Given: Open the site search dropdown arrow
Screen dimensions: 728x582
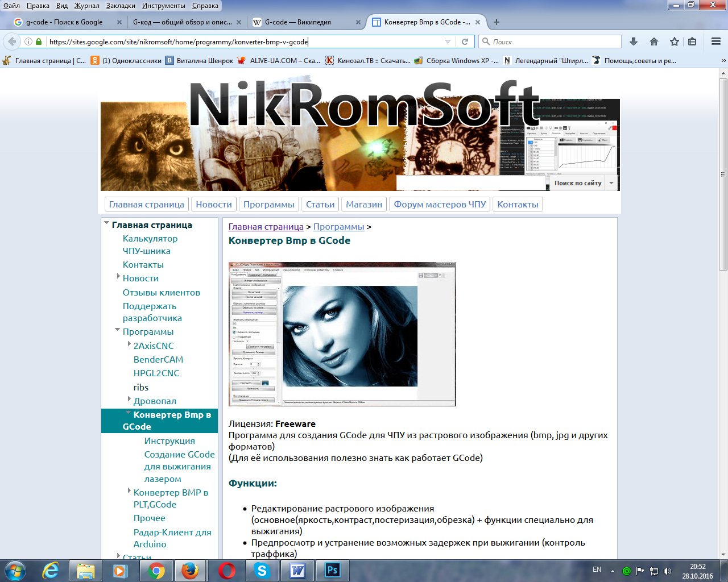Looking at the screenshot, I should tap(611, 183).
